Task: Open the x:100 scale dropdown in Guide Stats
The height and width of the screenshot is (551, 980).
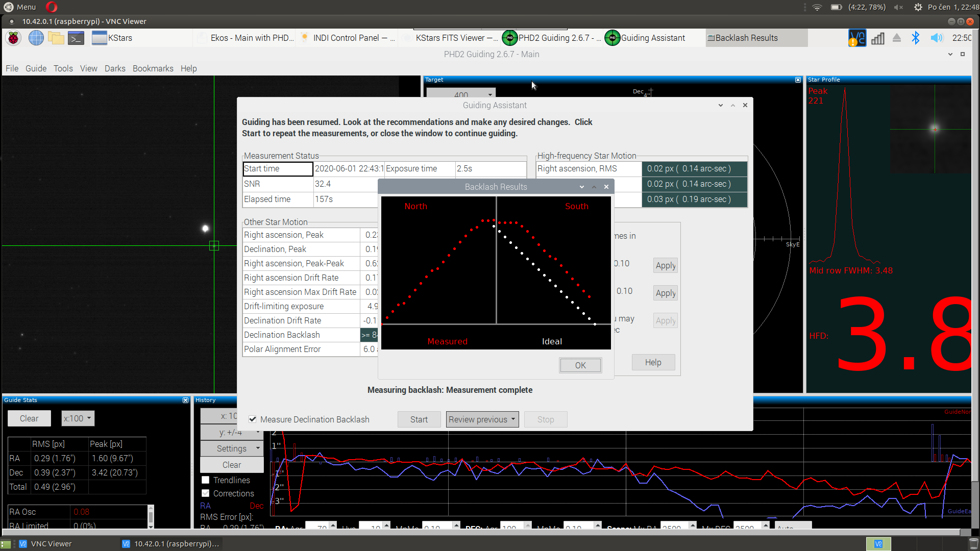Action: 77,418
